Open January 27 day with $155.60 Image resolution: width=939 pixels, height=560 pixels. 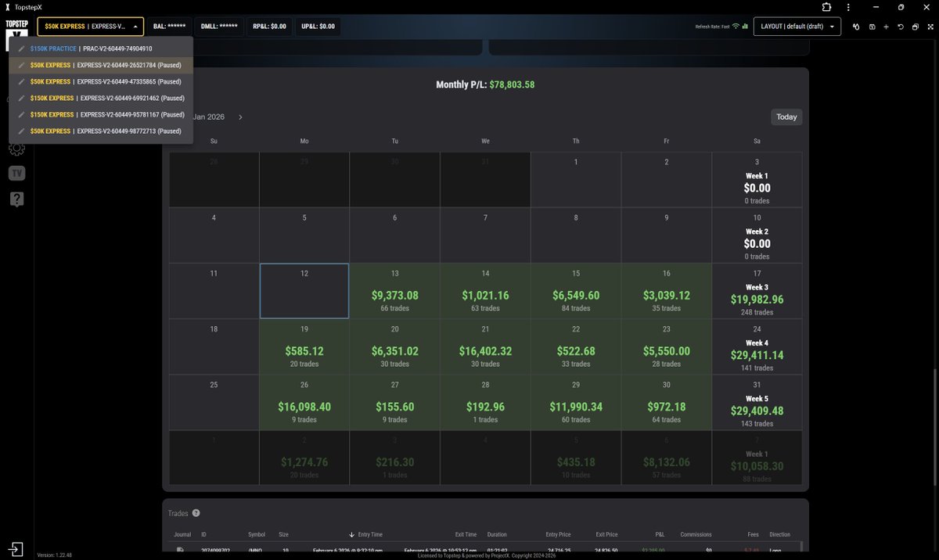(x=394, y=402)
